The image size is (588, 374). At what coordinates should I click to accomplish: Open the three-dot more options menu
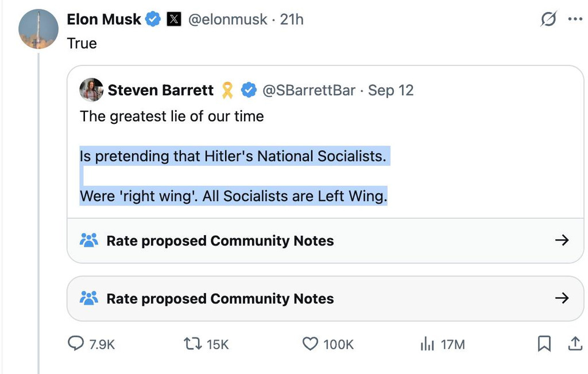575,19
